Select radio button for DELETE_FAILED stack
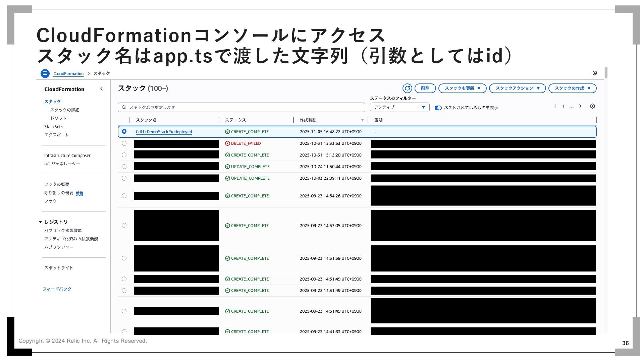Screen dimensions: 644x362 click(x=124, y=143)
